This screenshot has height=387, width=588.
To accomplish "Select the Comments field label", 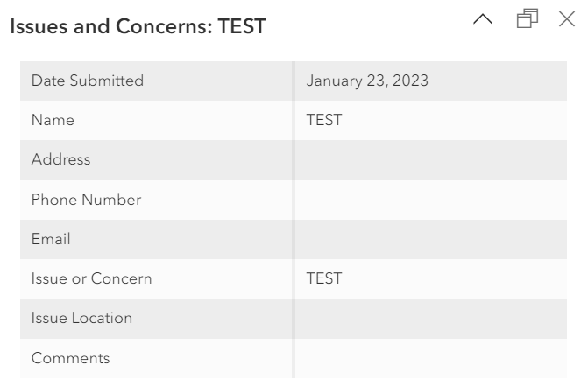I will 70,358.
